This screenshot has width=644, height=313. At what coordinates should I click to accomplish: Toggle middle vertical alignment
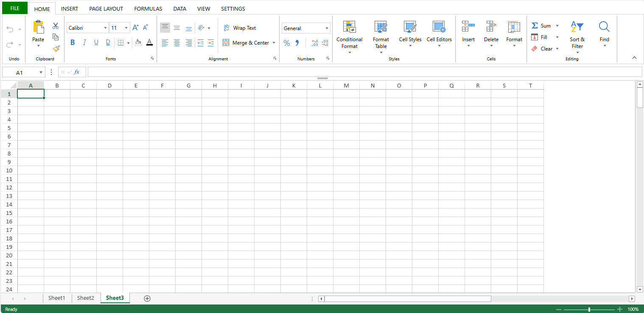tap(177, 28)
